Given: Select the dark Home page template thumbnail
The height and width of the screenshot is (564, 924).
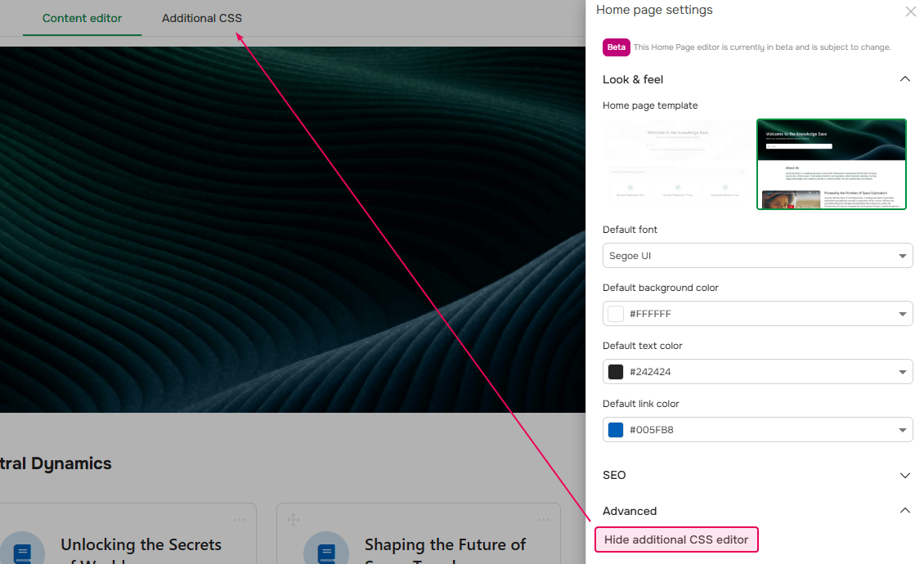Looking at the screenshot, I should pyautogui.click(x=831, y=163).
